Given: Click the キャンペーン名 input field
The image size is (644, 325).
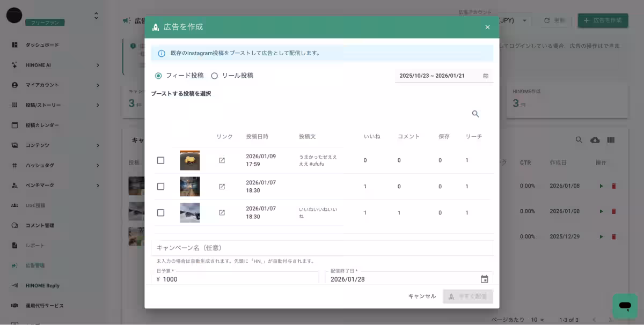Looking at the screenshot, I should 321,247.
